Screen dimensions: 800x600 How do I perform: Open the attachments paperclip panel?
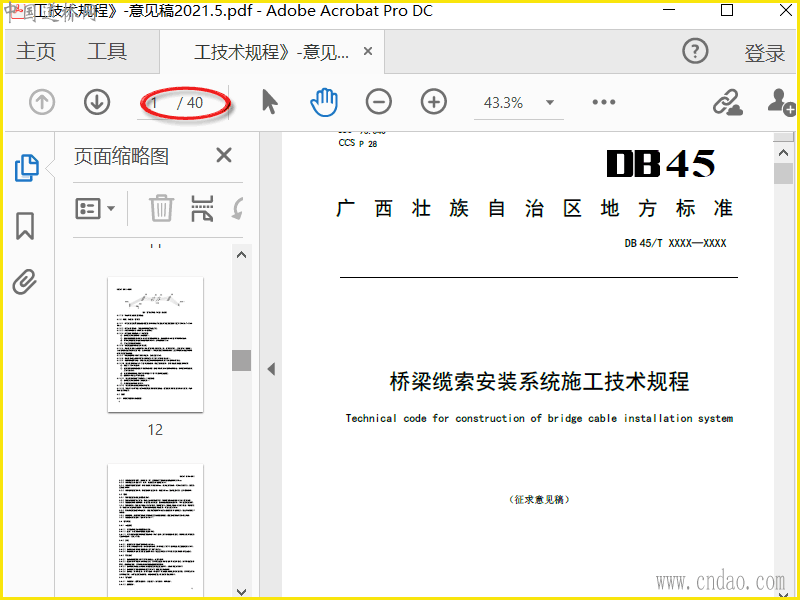tap(25, 282)
